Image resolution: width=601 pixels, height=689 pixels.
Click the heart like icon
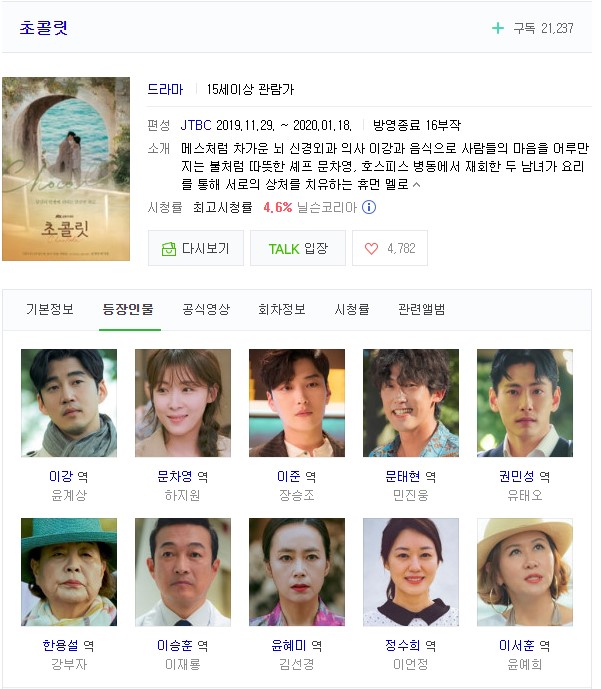click(371, 249)
